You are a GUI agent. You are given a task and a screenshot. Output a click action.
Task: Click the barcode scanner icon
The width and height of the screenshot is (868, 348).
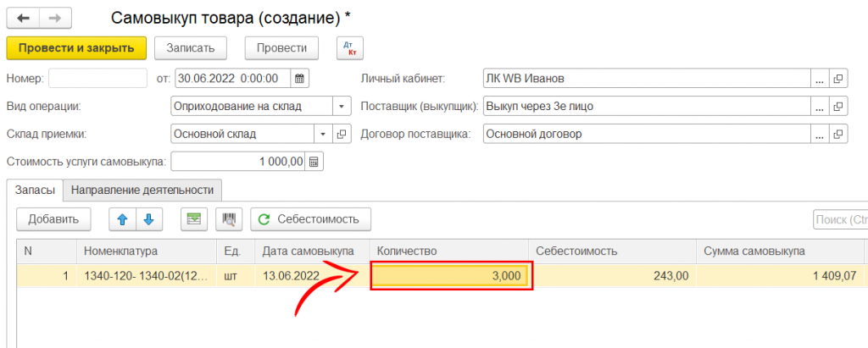coord(228,219)
